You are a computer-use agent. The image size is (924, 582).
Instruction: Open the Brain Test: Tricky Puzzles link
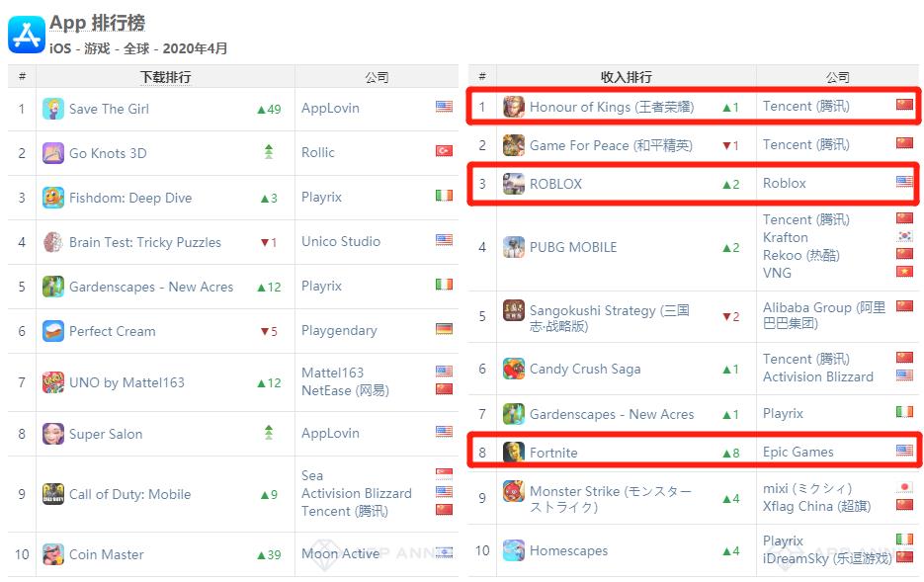coord(144,242)
